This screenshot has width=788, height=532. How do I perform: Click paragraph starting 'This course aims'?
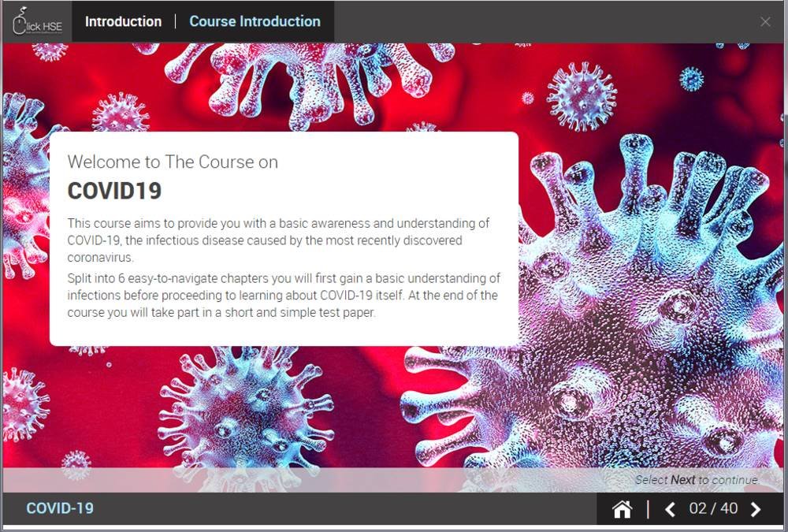point(278,240)
